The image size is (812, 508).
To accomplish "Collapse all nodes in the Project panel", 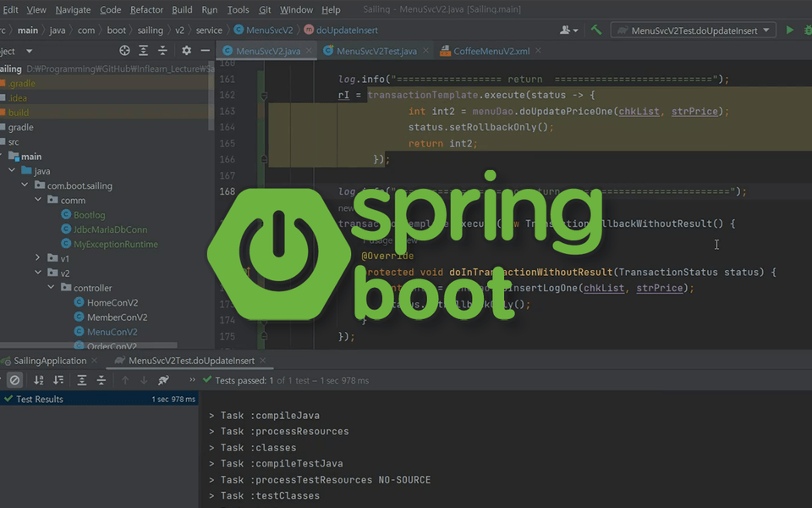I will click(x=162, y=50).
